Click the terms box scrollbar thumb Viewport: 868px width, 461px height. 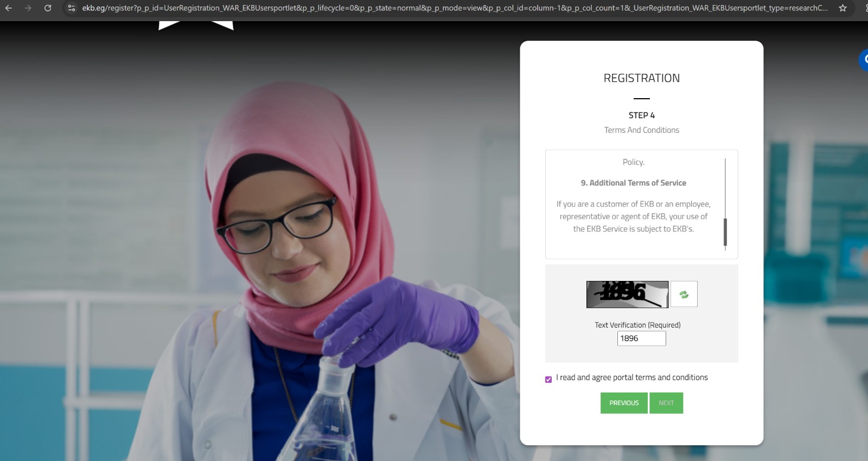[x=725, y=232]
